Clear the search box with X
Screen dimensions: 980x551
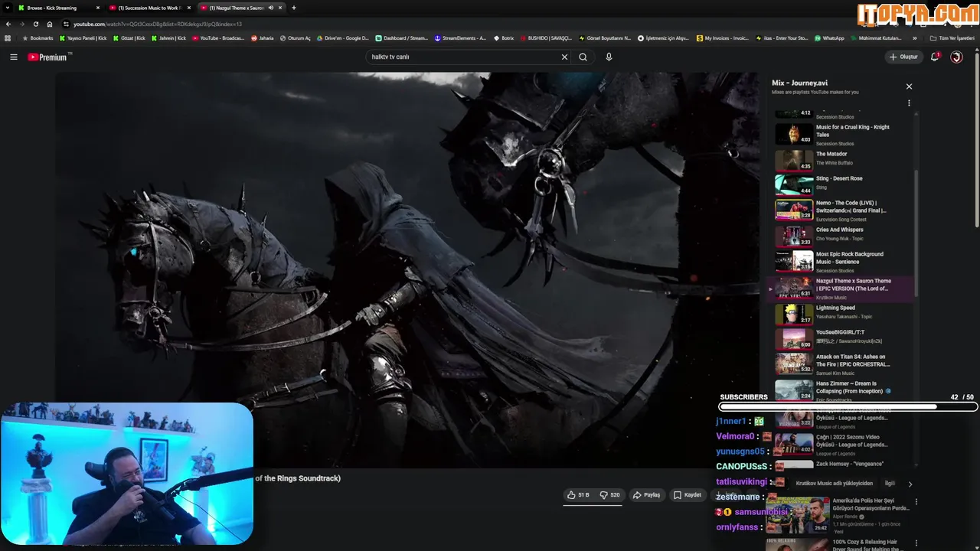coord(564,57)
